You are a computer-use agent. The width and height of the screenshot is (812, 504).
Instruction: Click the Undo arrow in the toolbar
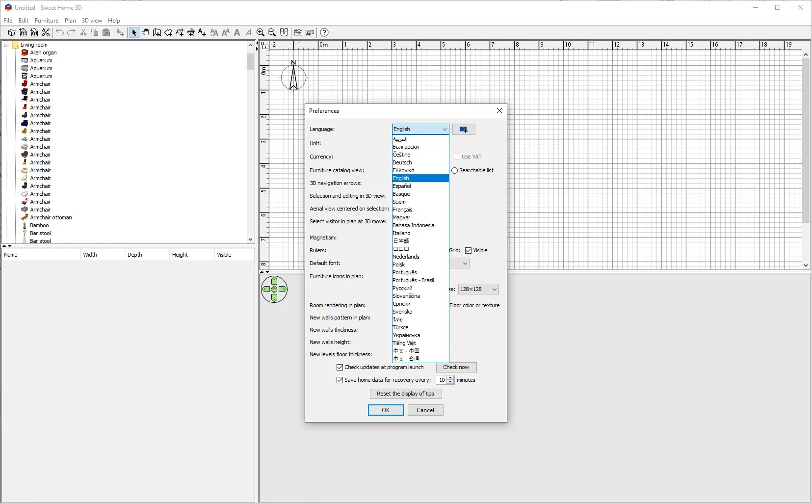pos(60,32)
